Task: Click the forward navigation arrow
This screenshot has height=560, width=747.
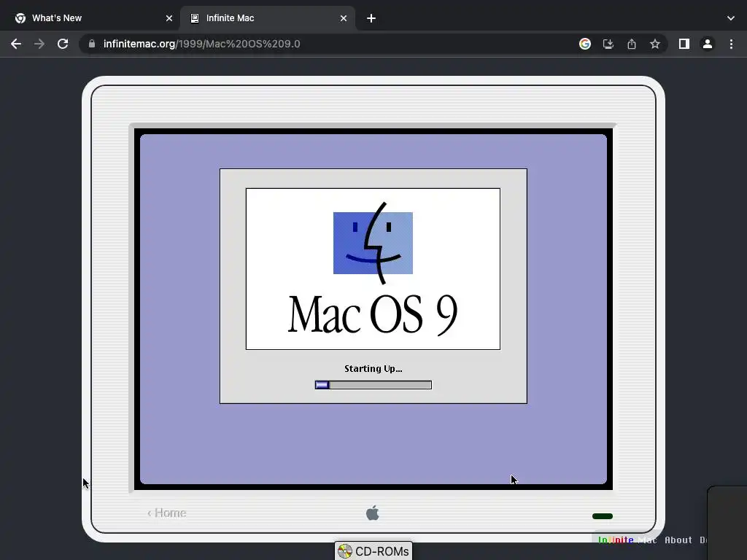Action: 39,44
